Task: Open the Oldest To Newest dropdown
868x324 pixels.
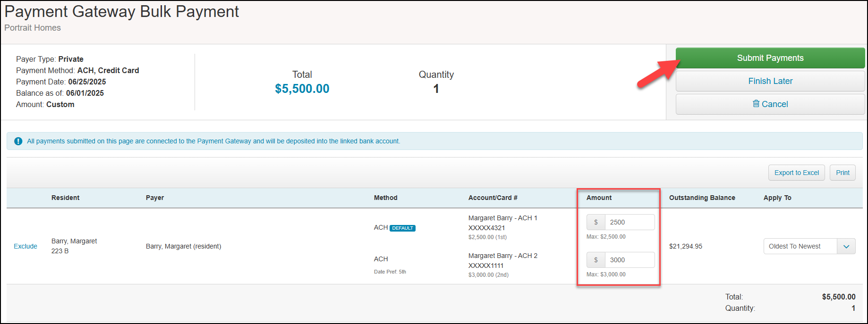Action: [x=809, y=246]
